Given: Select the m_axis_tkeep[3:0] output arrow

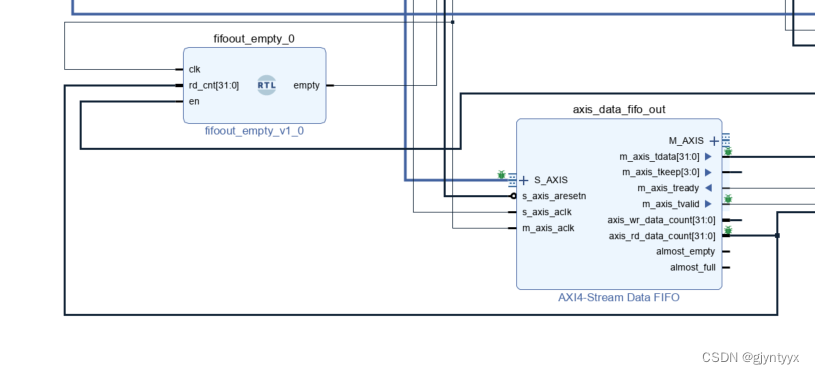Looking at the screenshot, I should [x=708, y=172].
